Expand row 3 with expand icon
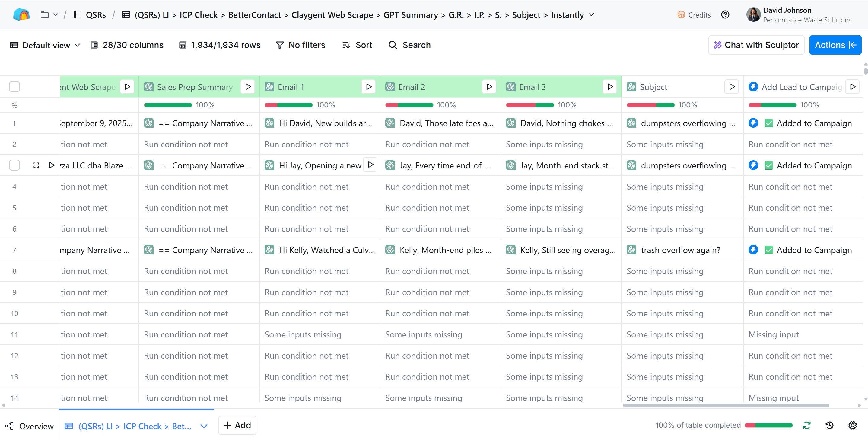This screenshot has width=868, height=441. tap(37, 165)
